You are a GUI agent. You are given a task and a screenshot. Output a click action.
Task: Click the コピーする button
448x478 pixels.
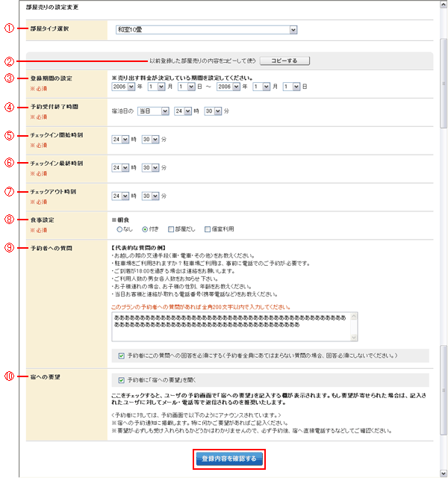(283, 60)
